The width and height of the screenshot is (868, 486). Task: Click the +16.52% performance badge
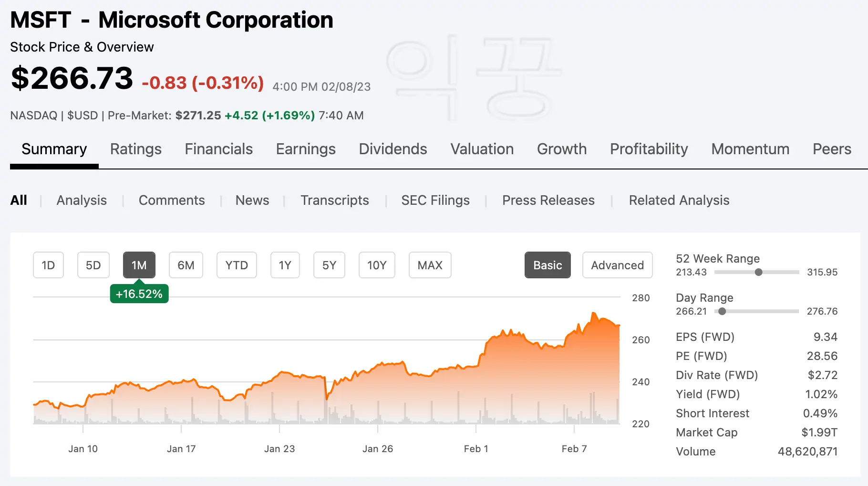click(x=139, y=294)
